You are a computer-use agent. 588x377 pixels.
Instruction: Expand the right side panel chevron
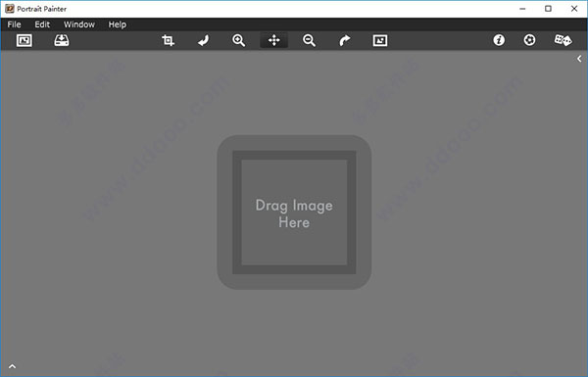[579, 59]
